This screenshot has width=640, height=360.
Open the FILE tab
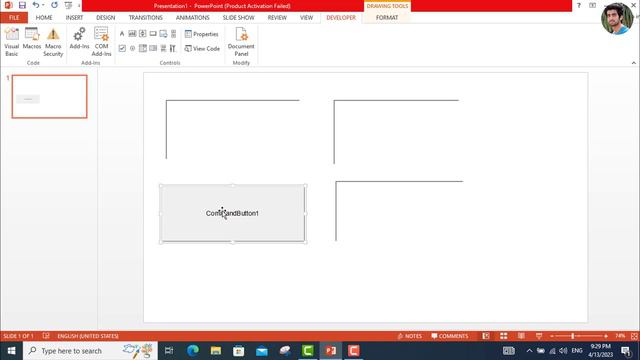(14, 18)
